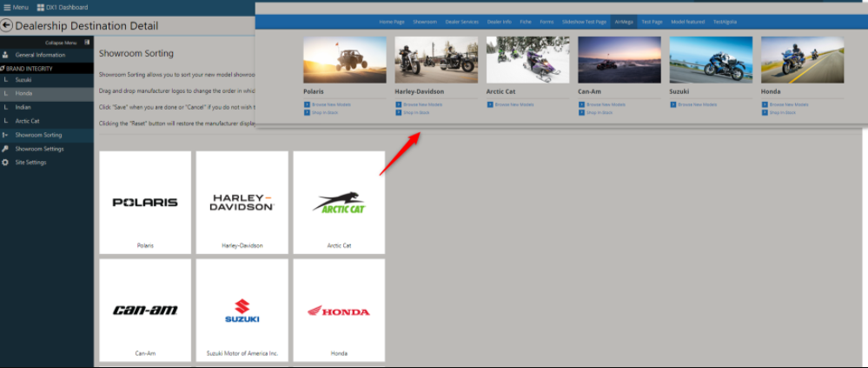
Task: Click Harley-Davidson Browse New Models arrow icon
Action: [398, 104]
